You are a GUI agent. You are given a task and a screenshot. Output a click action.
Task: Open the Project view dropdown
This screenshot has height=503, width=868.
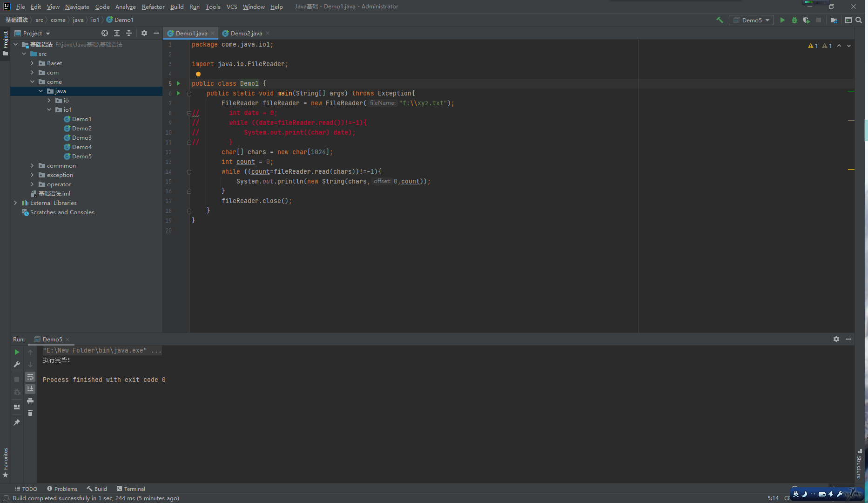32,33
